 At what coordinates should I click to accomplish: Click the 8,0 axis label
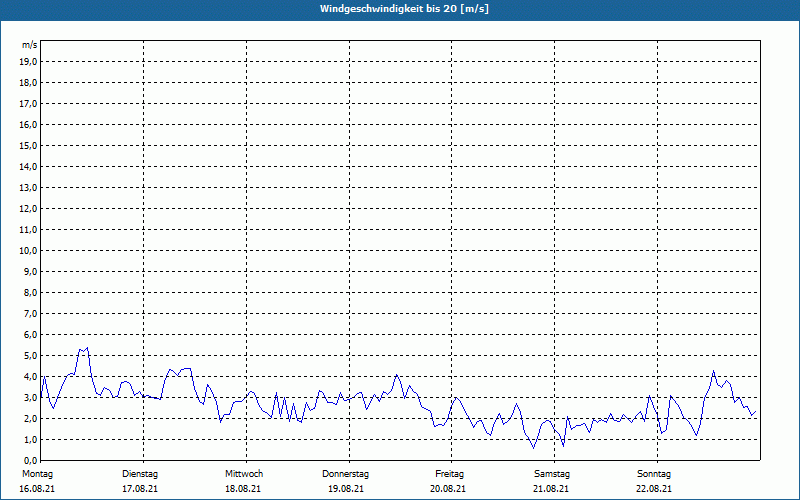30,292
